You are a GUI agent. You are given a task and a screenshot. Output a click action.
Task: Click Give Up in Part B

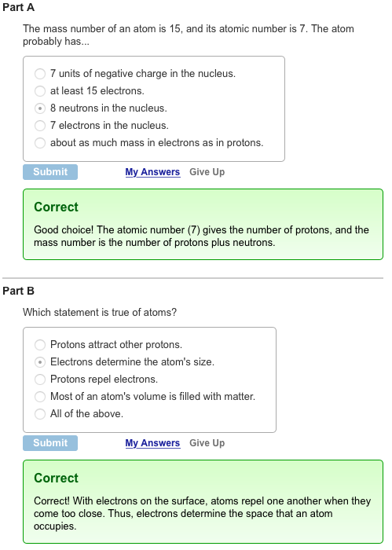click(207, 443)
